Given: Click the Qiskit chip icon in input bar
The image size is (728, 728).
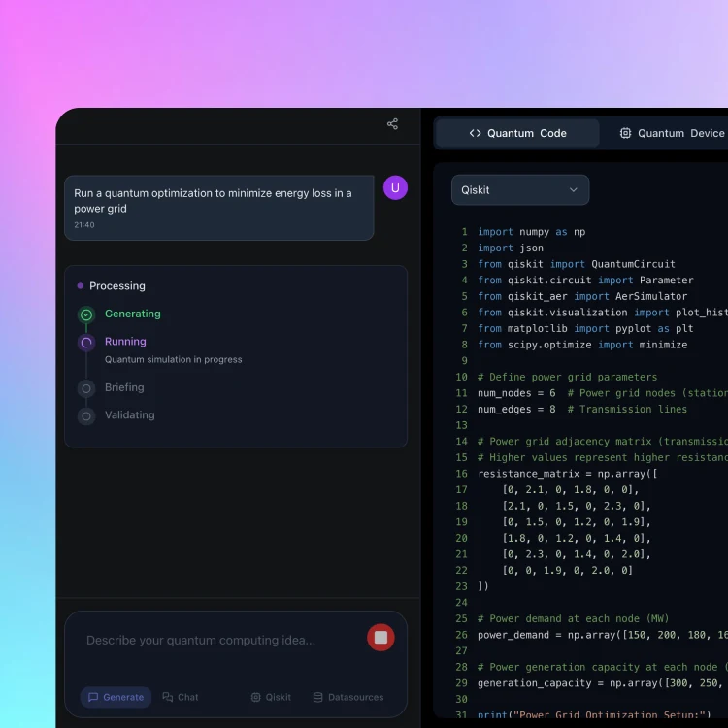Looking at the screenshot, I should click(255, 697).
